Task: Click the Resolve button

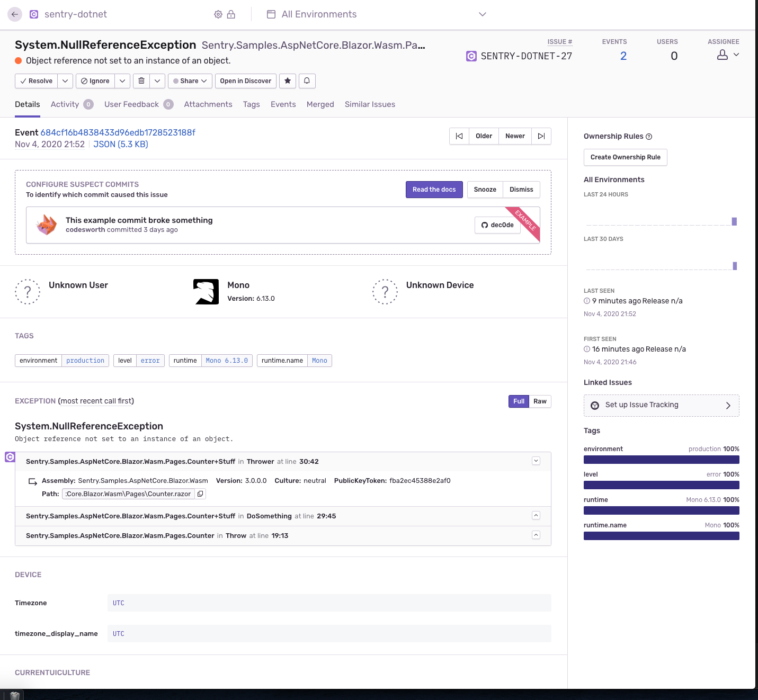Action: pos(37,81)
